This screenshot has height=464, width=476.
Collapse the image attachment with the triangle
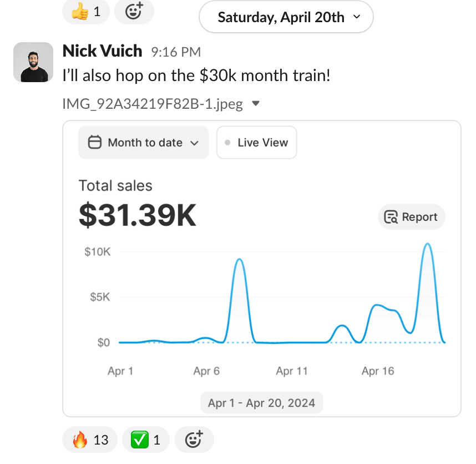256,104
